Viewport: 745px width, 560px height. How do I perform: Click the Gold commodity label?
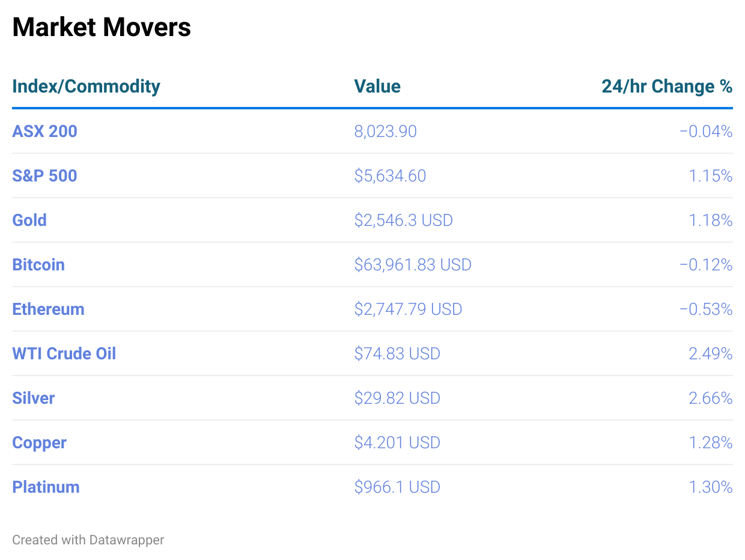coord(29,220)
